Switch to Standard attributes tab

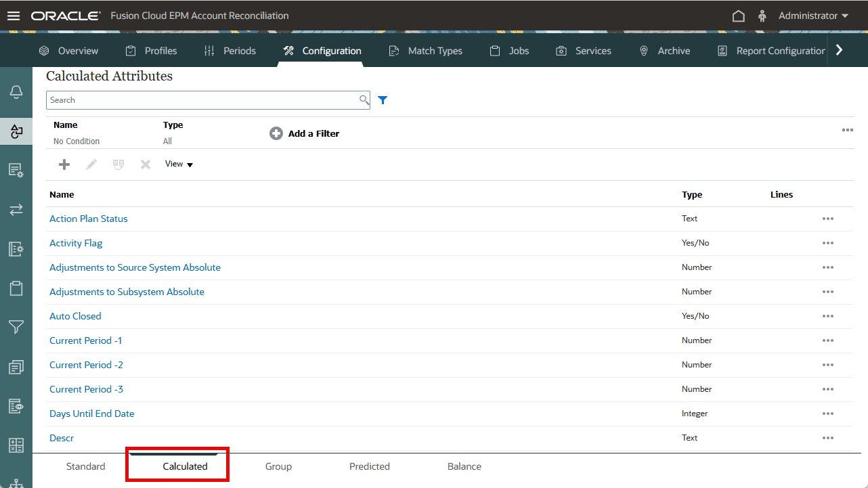click(x=86, y=466)
